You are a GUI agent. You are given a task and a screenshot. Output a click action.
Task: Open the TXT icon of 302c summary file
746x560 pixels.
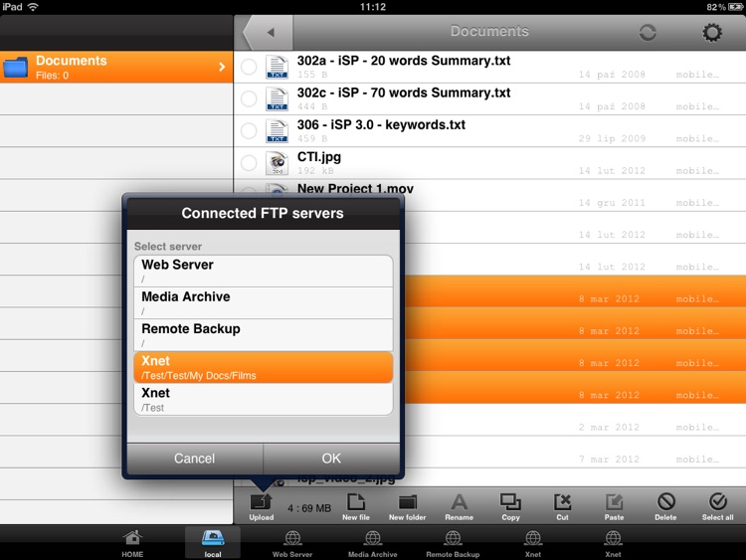[x=277, y=98]
